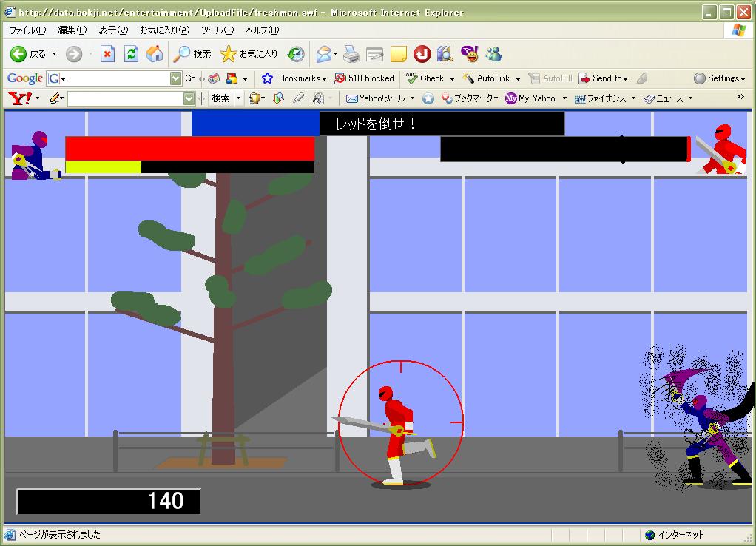This screenshot has height=546, width=756.
Task: Click the green Back arrow button
Action: pyautogui.click(x=18, y=54)
